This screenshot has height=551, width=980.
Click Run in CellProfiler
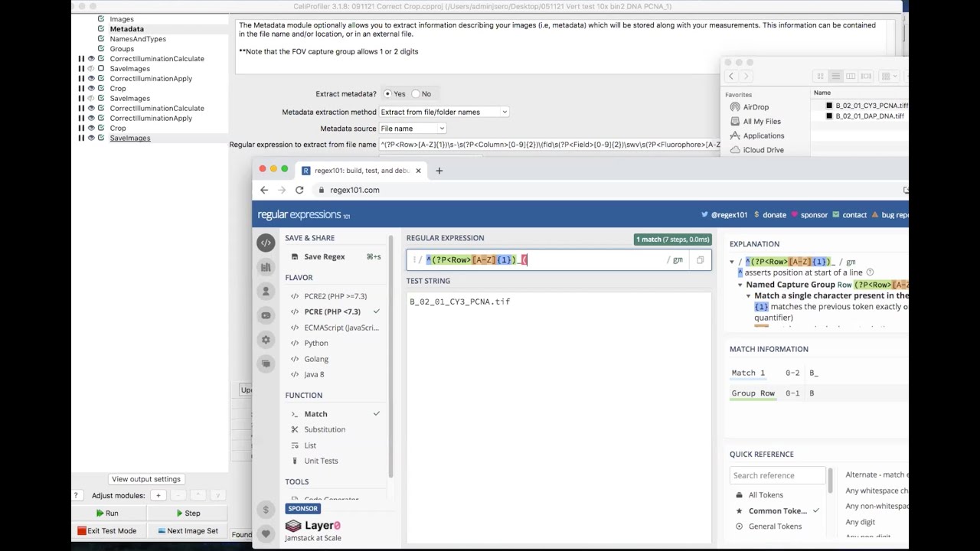[x=107, y=514]
